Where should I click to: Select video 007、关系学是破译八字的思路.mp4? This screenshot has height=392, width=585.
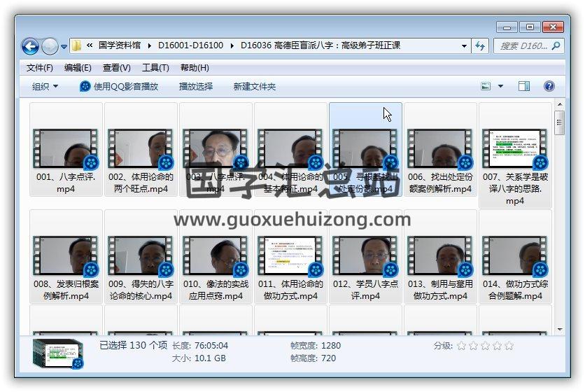[x=515, y=155]
